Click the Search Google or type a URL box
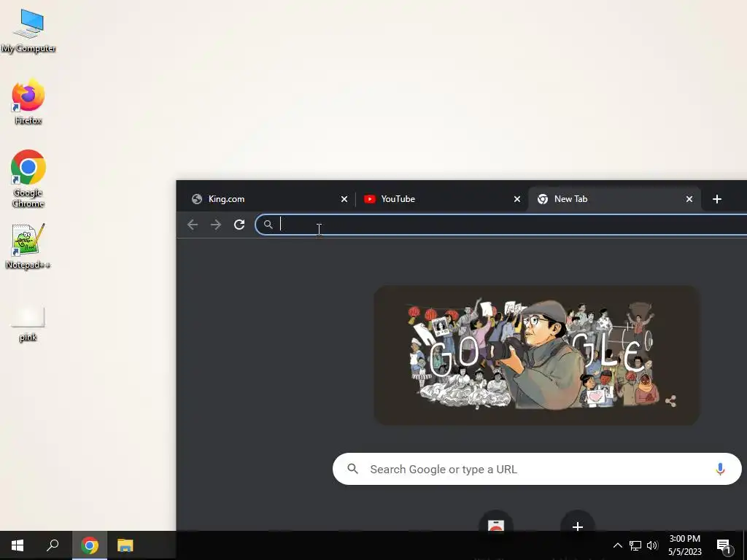 pos(537,469)
